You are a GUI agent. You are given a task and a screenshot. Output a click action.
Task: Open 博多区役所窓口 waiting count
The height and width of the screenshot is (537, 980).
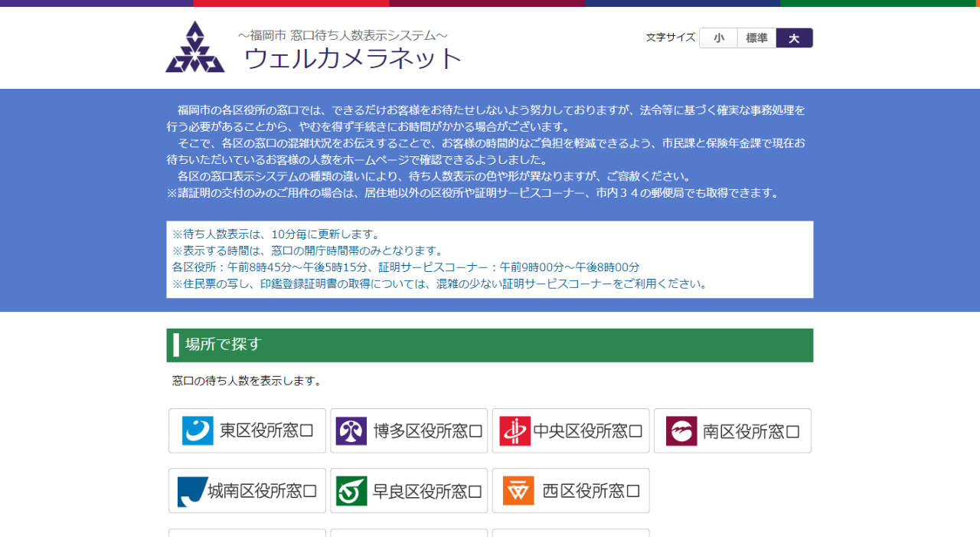409,431
